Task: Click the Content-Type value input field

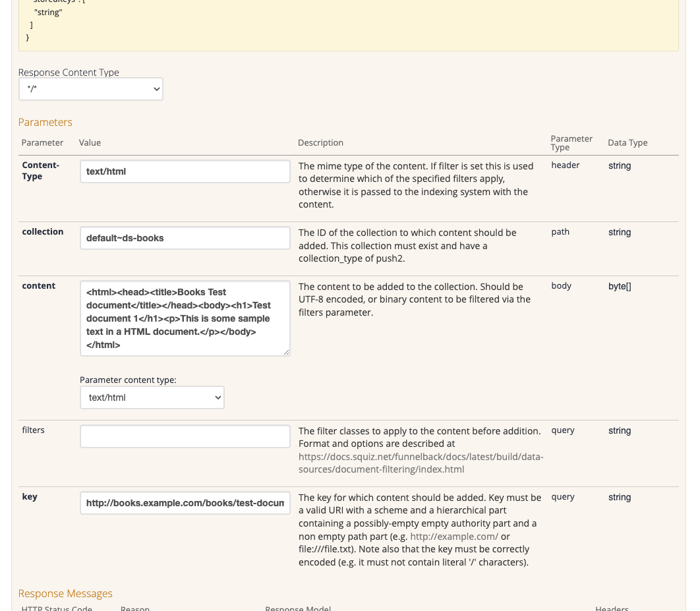Action: tap(185, 171)
